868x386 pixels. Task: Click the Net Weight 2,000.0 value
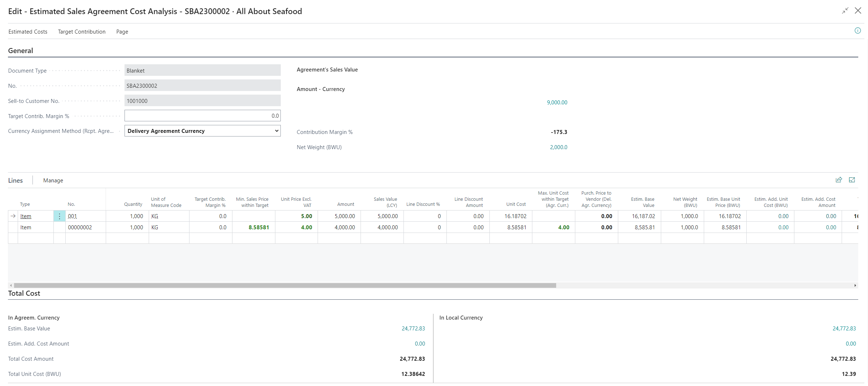[x=558, y=147]
